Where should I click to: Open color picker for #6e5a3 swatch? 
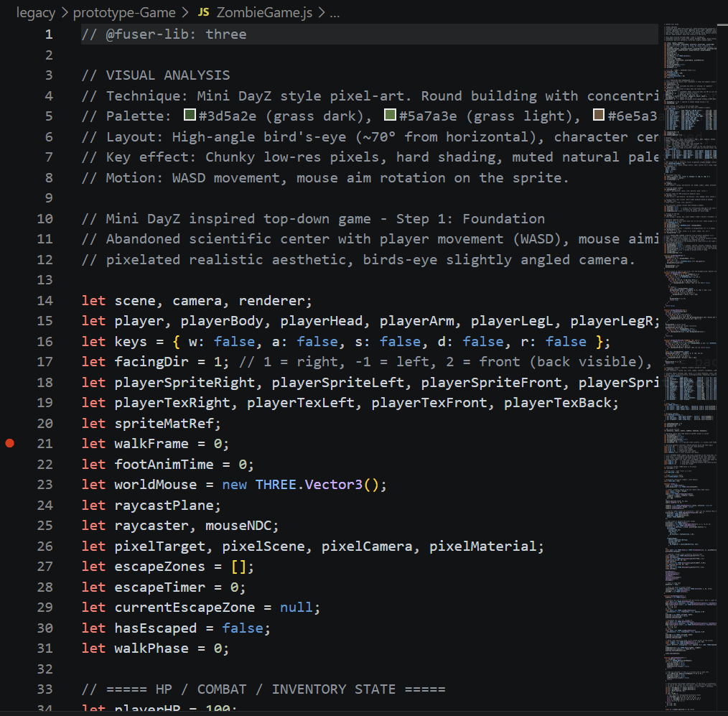pos(599,114)
